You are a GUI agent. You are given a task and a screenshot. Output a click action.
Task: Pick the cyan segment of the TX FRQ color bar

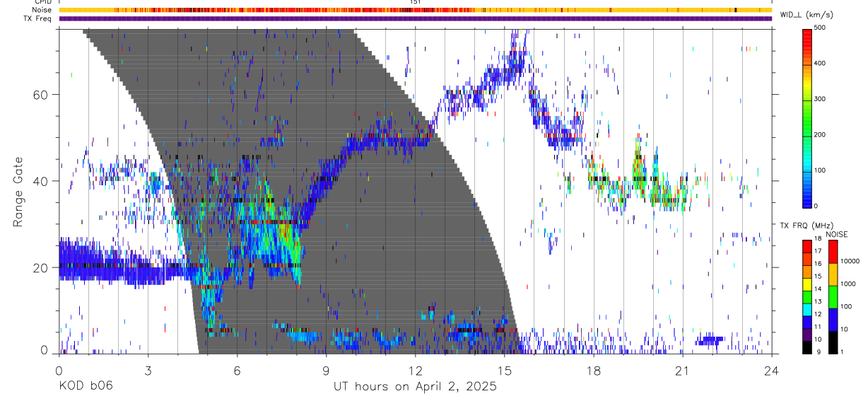807,310
